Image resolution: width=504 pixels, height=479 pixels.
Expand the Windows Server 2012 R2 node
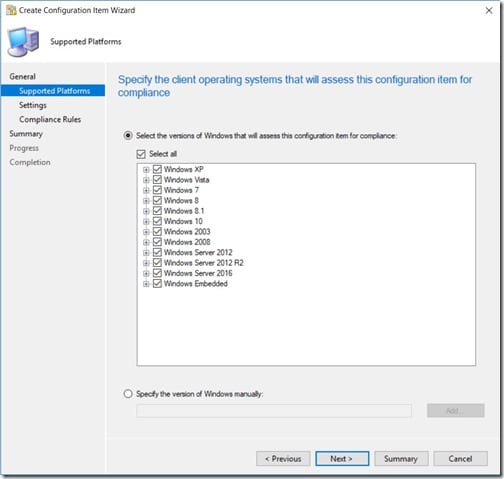pyautogui.click(x=146, y=263)
